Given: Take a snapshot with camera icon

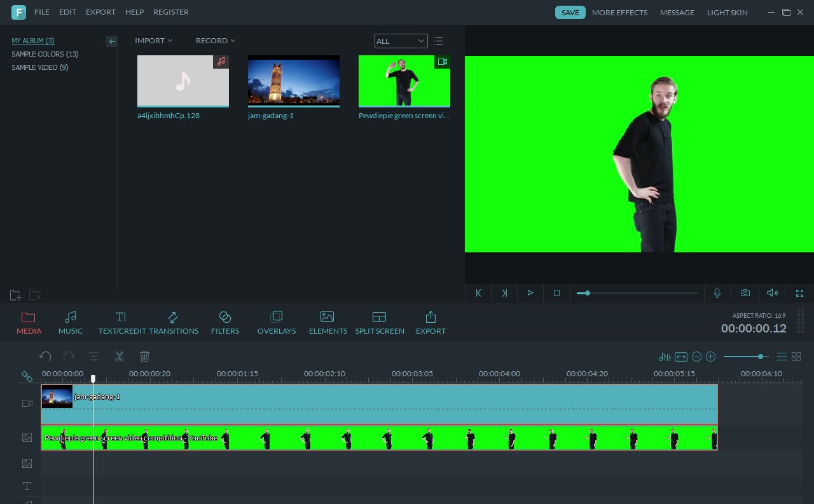Looking at the screenshot, I should pyautogui.click(x=745, y=293).
